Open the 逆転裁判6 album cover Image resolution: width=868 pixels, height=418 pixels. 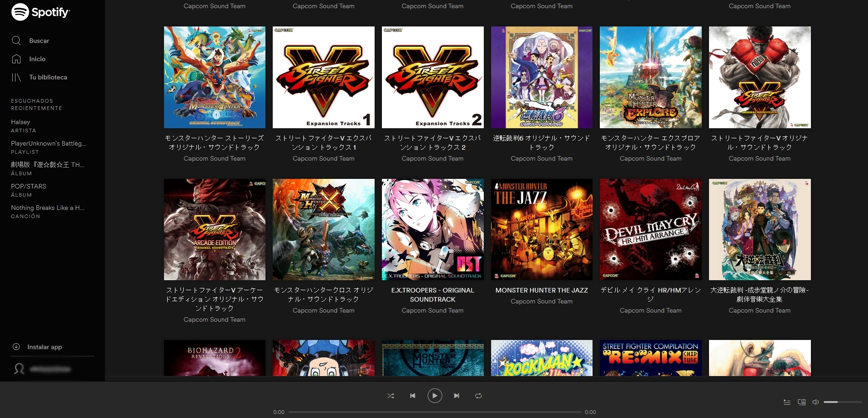542,77
